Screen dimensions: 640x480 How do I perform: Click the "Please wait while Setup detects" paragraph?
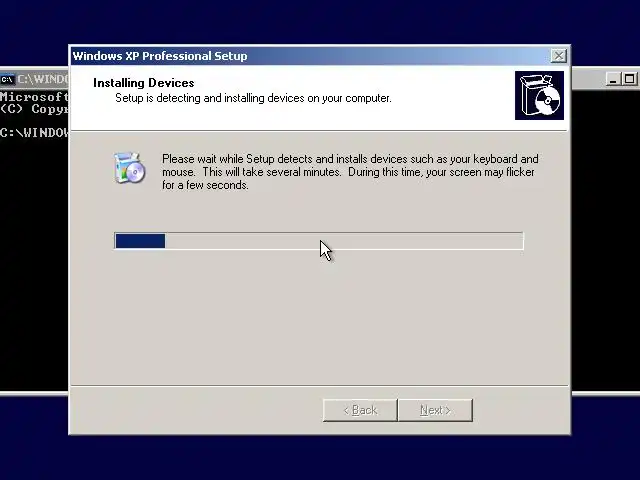350,172
